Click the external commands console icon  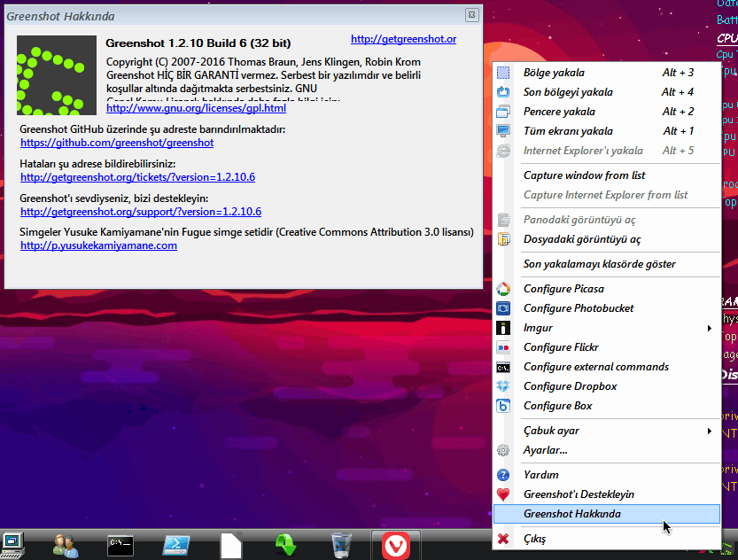503,367
